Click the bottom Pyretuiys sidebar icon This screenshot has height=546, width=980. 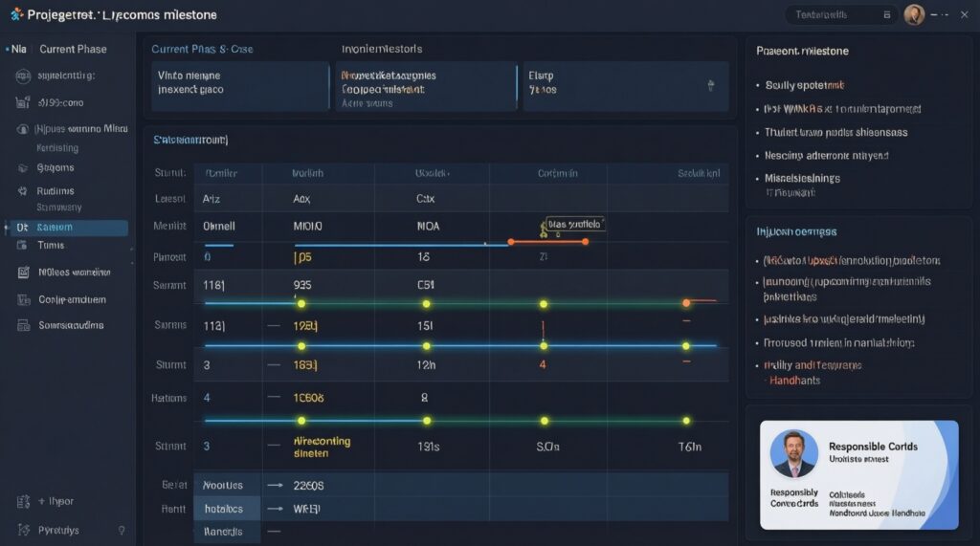(x=22, y=530)
